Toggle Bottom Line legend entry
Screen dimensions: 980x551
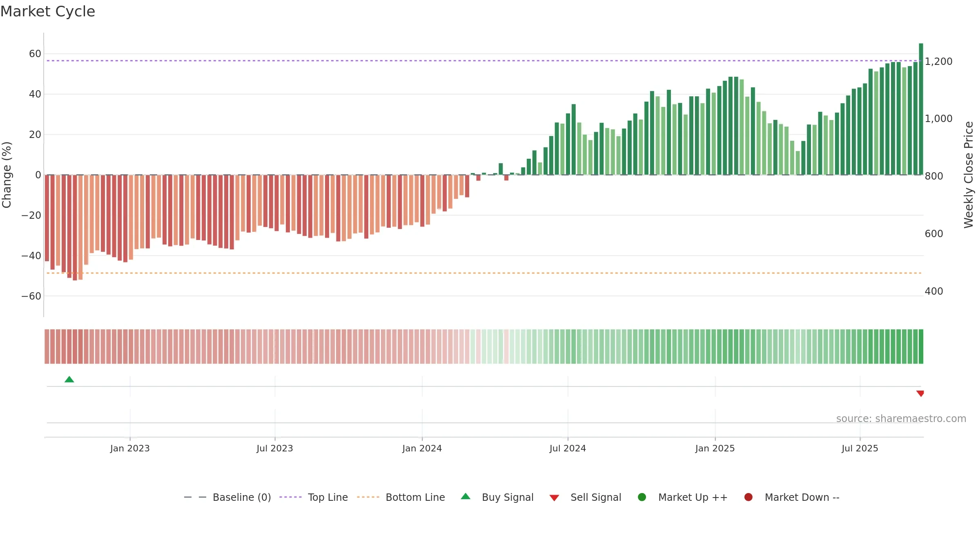[x=401, y=497]
